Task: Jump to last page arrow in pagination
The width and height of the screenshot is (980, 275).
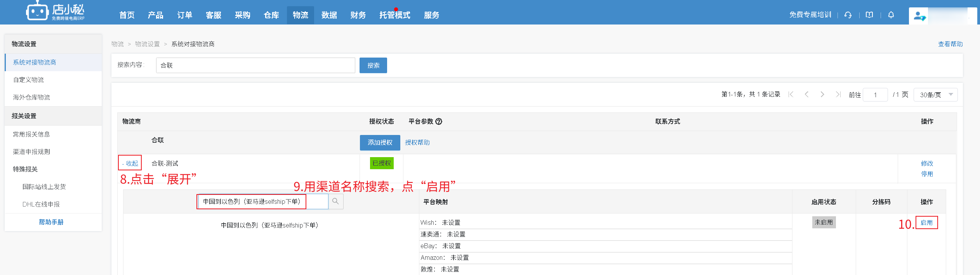Action: pos(838,95)
